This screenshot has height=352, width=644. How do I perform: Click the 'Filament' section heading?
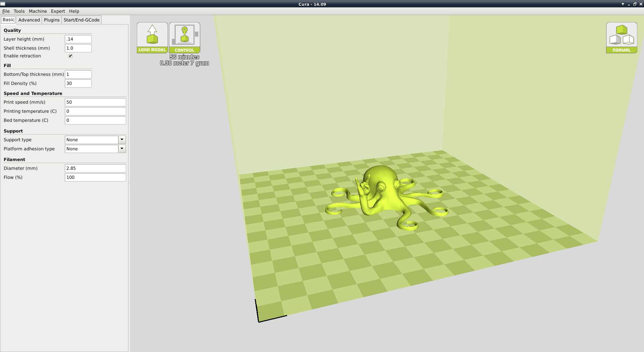(x=14, y=159)
